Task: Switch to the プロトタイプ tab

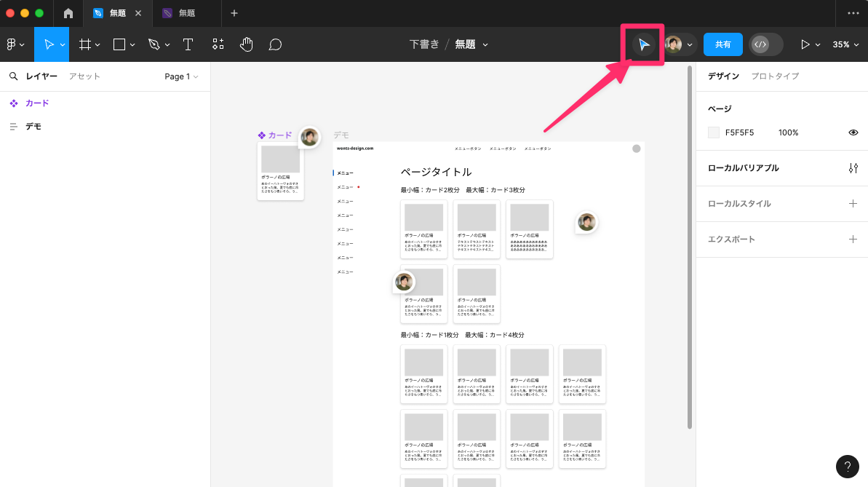Action: pyautogui.click(x=775, y=76)
